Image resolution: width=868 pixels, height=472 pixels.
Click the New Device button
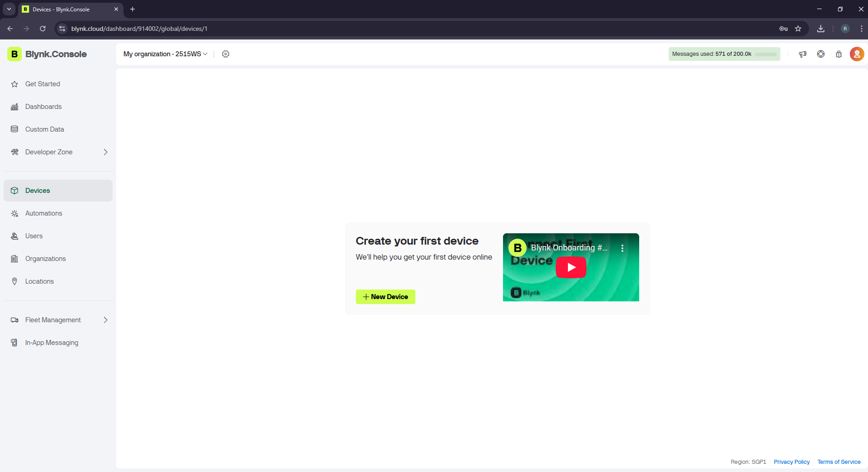tap(385, 297)
